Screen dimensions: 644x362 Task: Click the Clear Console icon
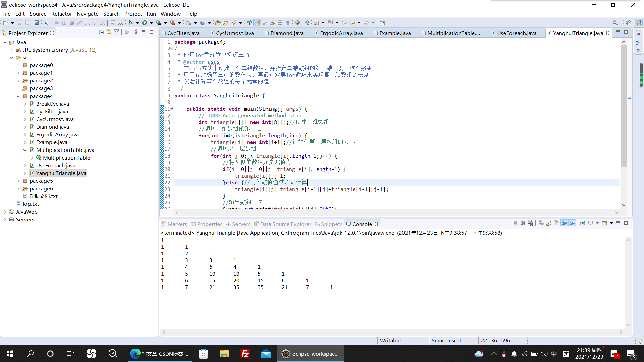coord(541,223)
